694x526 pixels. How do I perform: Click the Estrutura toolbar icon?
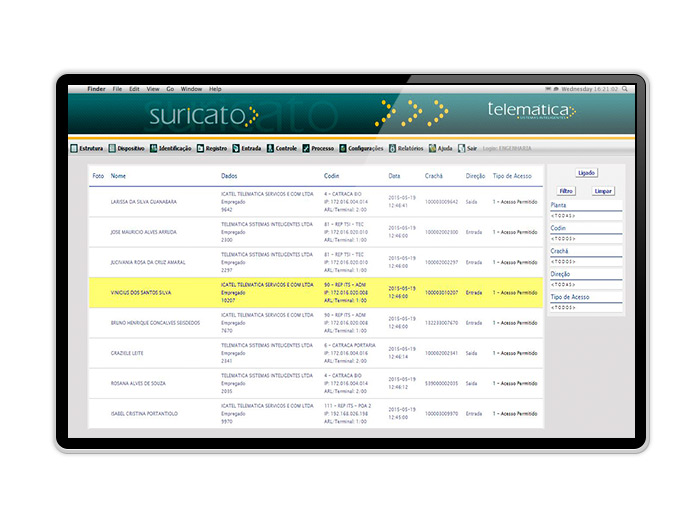(x=74, y=148)
